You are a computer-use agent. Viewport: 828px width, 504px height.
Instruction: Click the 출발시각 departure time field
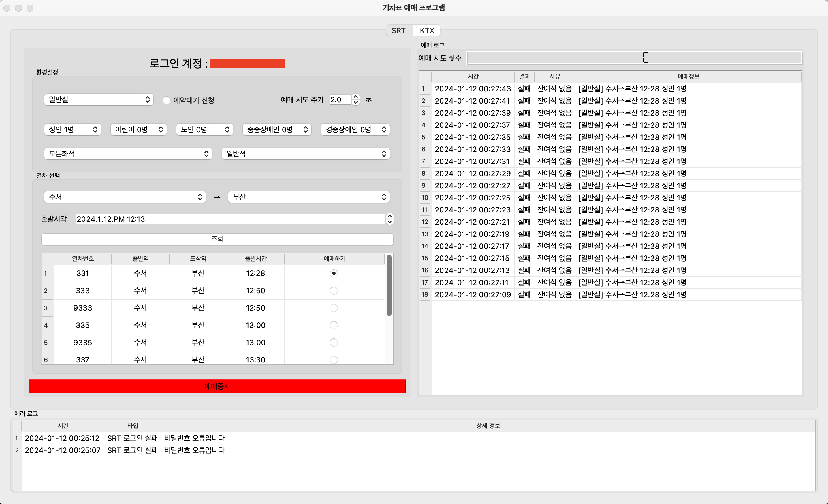230,219
